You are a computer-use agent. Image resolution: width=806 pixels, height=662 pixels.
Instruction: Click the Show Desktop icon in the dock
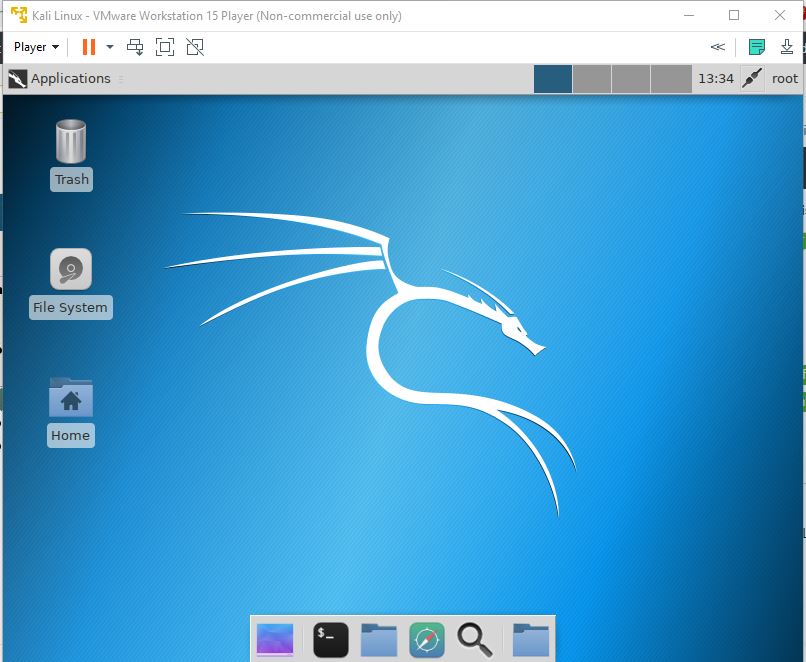coord(275,637)
